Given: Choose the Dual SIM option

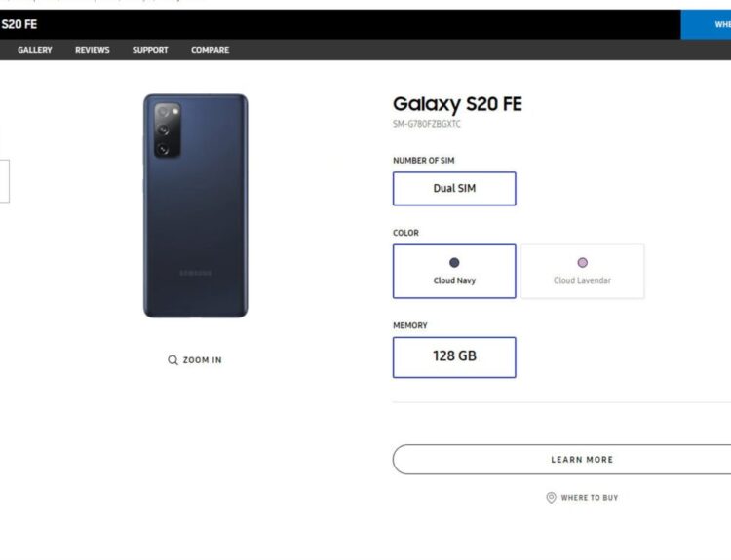Looking at the screenshot, I should tap(454, 189).
